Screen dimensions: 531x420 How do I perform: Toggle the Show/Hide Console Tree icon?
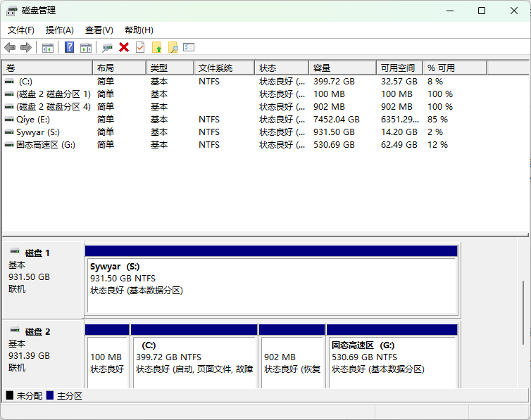[48, 48]
